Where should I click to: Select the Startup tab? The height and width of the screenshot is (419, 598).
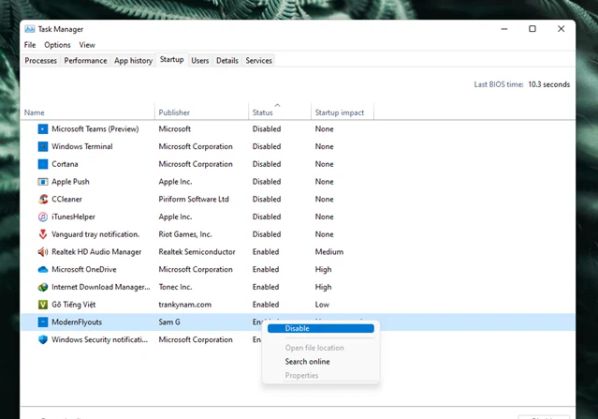point(172,59)
